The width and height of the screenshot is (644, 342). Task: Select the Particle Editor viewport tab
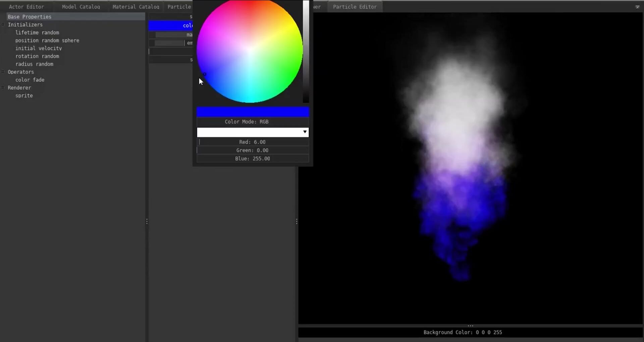pos(355,7)
